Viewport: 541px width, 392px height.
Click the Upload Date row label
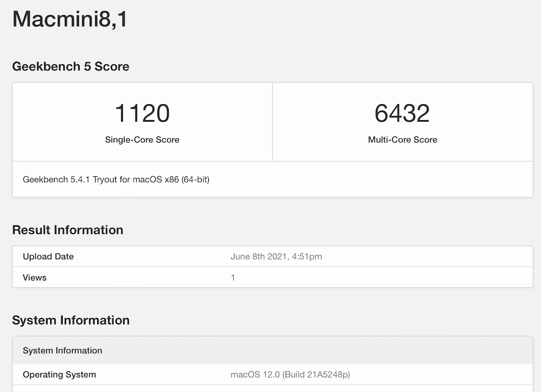tap(48, 256)
